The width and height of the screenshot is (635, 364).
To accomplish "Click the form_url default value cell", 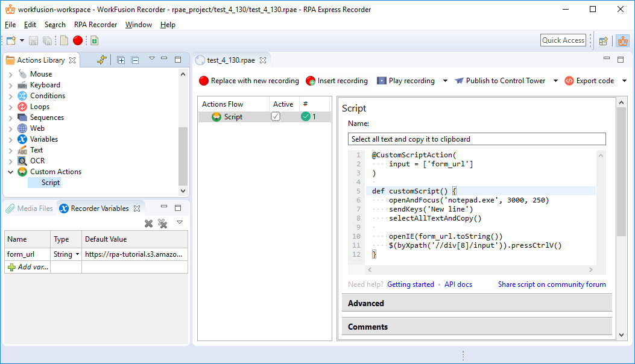I will pos(134,254).
